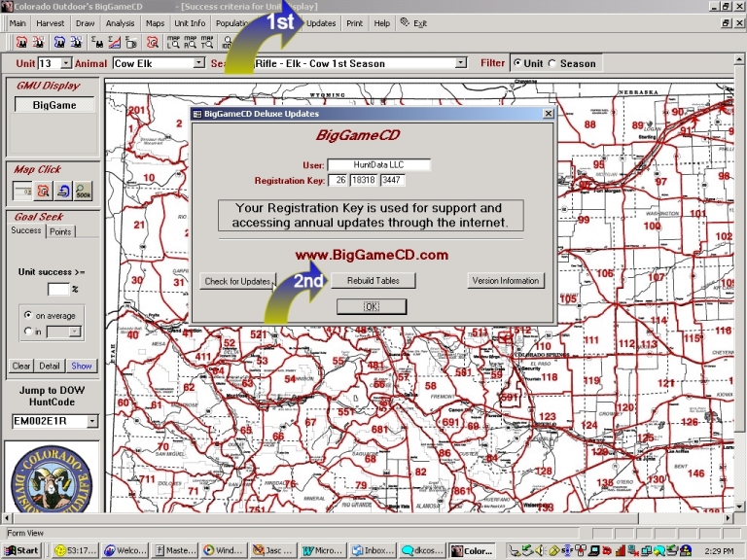Switch to the Inbox taskbar item
This screenshot has height=560, width=747.
[373, 550]
